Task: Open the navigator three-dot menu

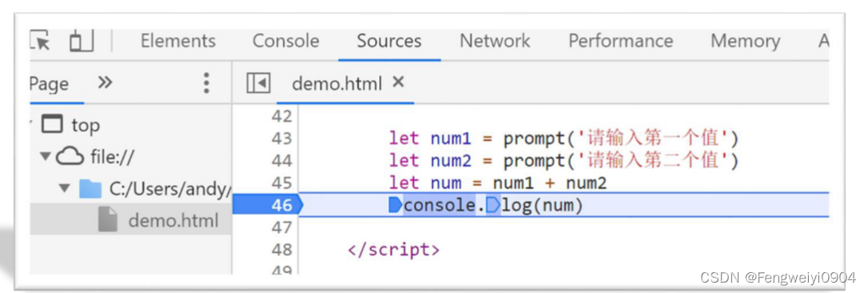Action: [206, 82]
